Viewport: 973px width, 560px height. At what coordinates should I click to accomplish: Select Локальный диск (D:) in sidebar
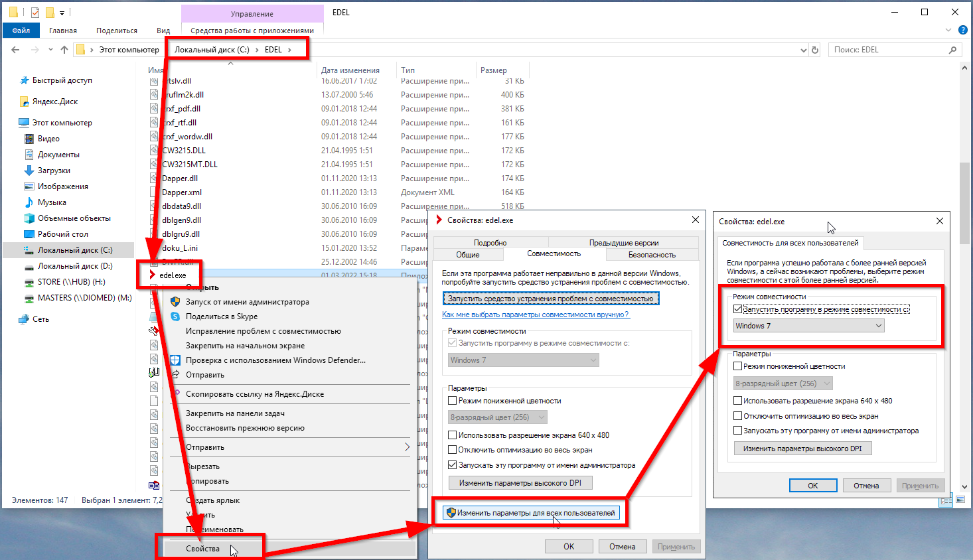pos(74,266)
